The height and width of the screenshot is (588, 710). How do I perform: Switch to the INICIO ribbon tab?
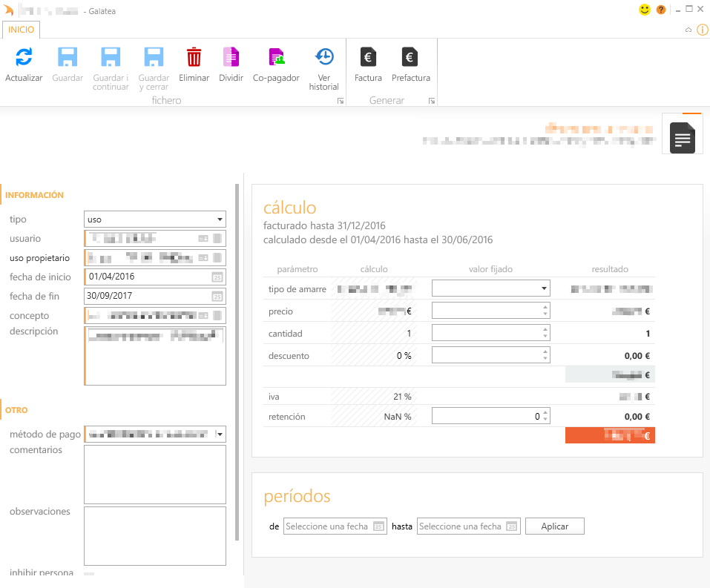click(x=21, y=30)
